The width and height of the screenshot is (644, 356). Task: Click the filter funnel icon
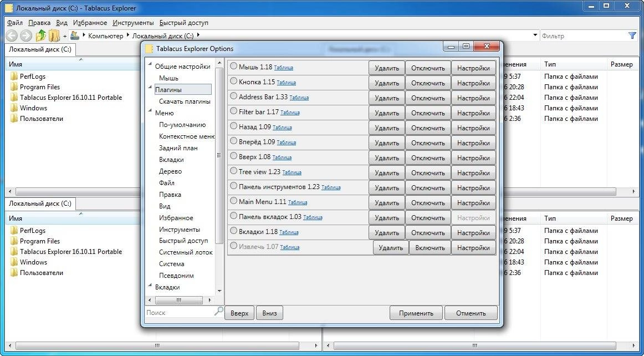(x=632, y=36)
